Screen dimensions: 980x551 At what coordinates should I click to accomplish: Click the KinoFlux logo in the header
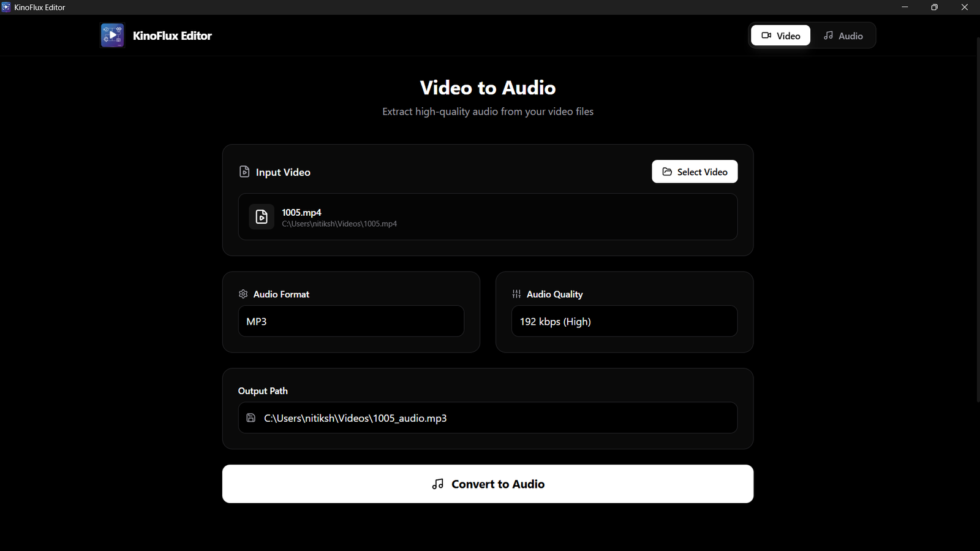[x=112, y=36]
